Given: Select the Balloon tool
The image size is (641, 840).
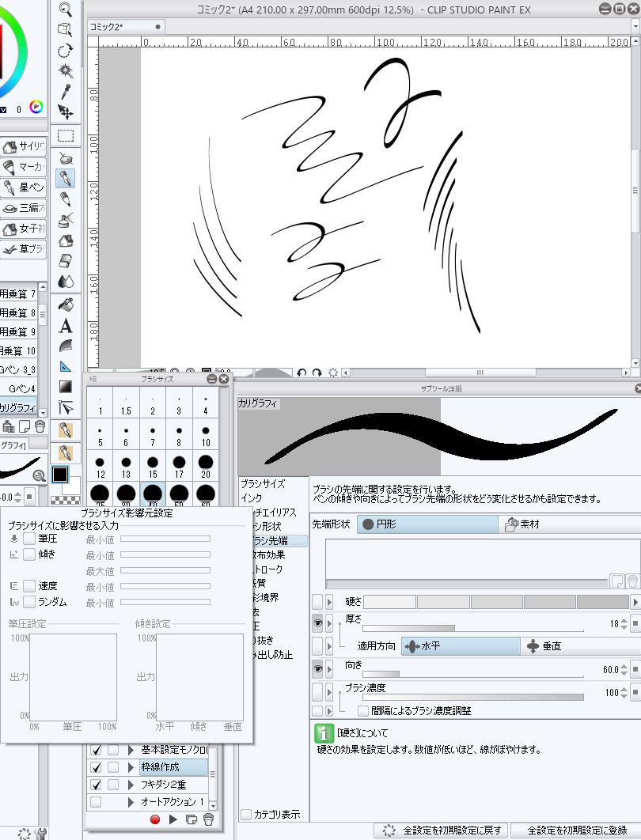Looking at the screenshot, I should pos(66,346).
